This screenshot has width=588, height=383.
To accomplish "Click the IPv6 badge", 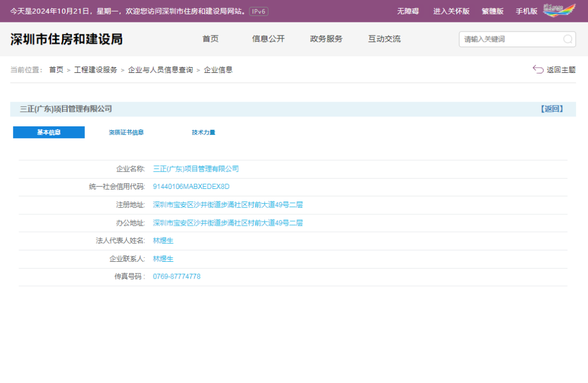I will 258,11.
